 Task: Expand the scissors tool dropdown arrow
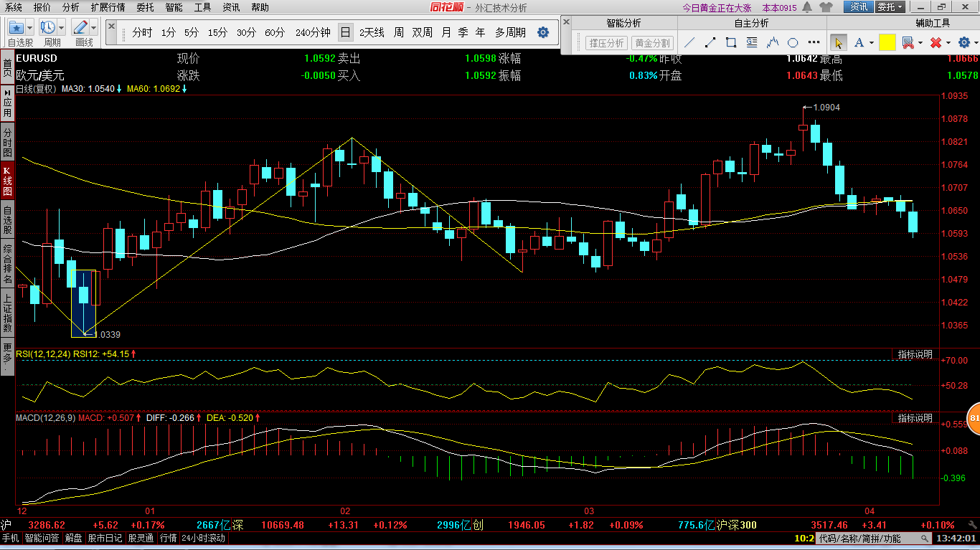coord(920,43)
